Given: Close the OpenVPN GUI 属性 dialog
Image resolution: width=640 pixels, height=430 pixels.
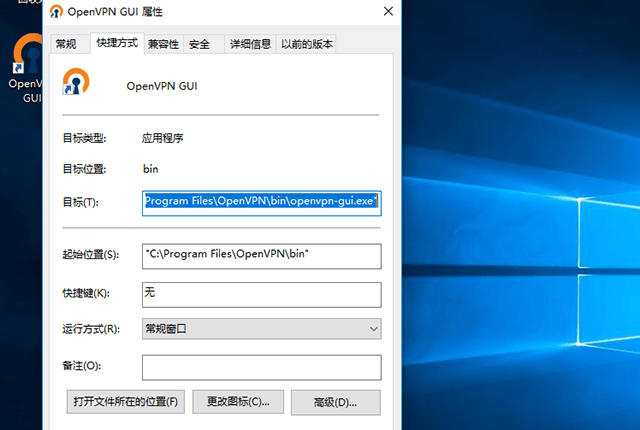Looking at the screenshot, I should (388, 11).
